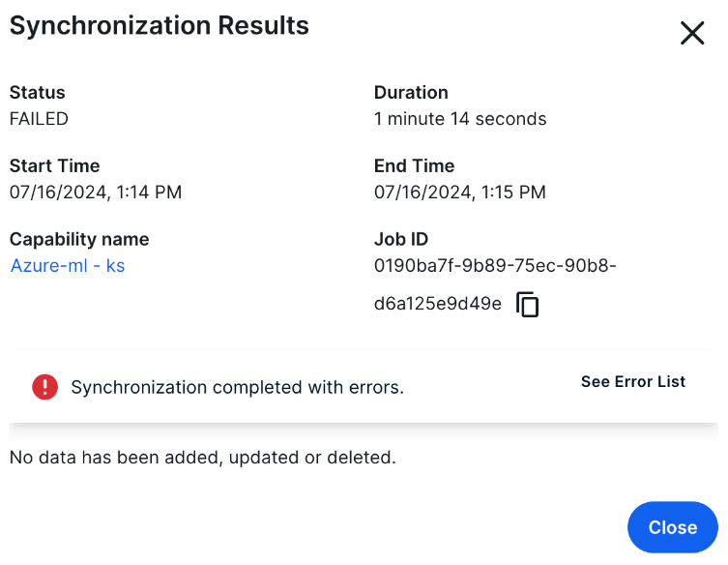Viewport: 728px width, 565px height.
Task: Click the Job ID label
Action: click(401, 239)
